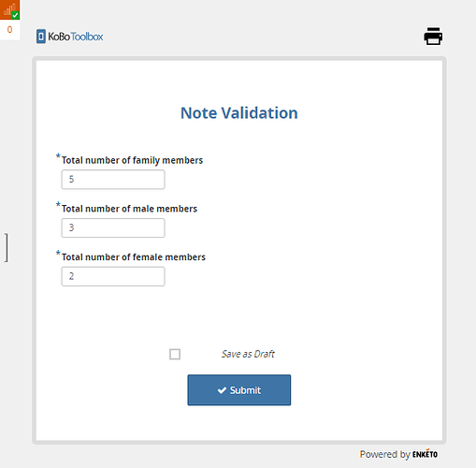The height and width of the screenshot is (468, 476).
Task: Click the required asterisk beside family members
Action: click(x=58, y=156)
